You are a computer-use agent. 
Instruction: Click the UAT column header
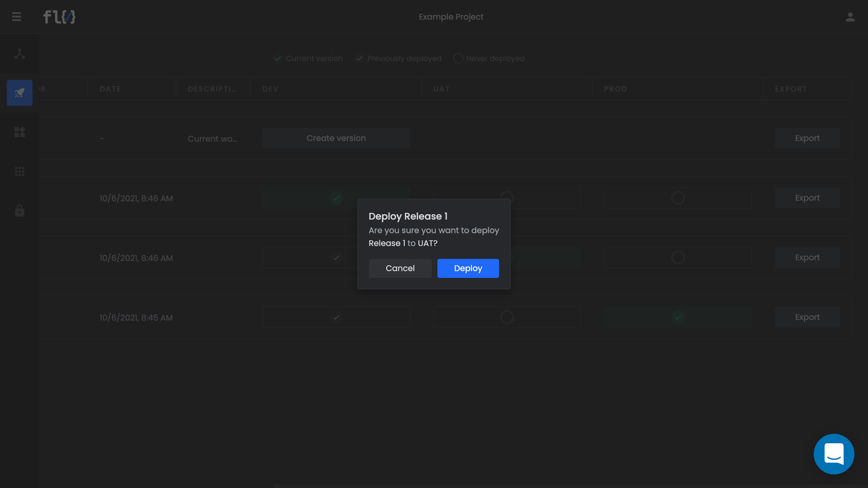click(441, 89)
